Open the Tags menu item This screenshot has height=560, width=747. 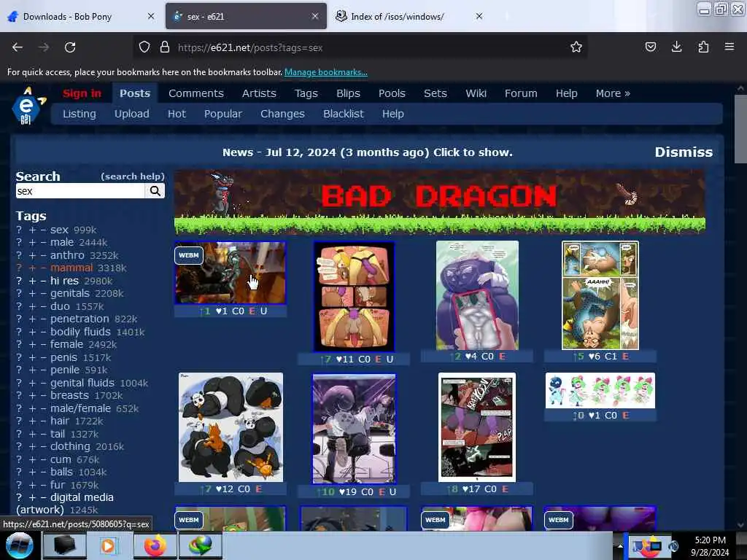(x=306, y=93)
